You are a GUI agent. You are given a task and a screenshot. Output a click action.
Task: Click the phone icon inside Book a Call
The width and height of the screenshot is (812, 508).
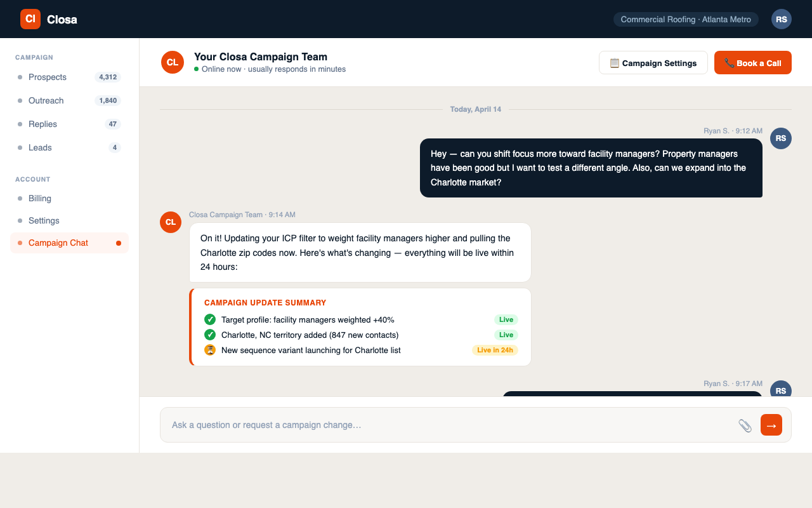[728, 63]
